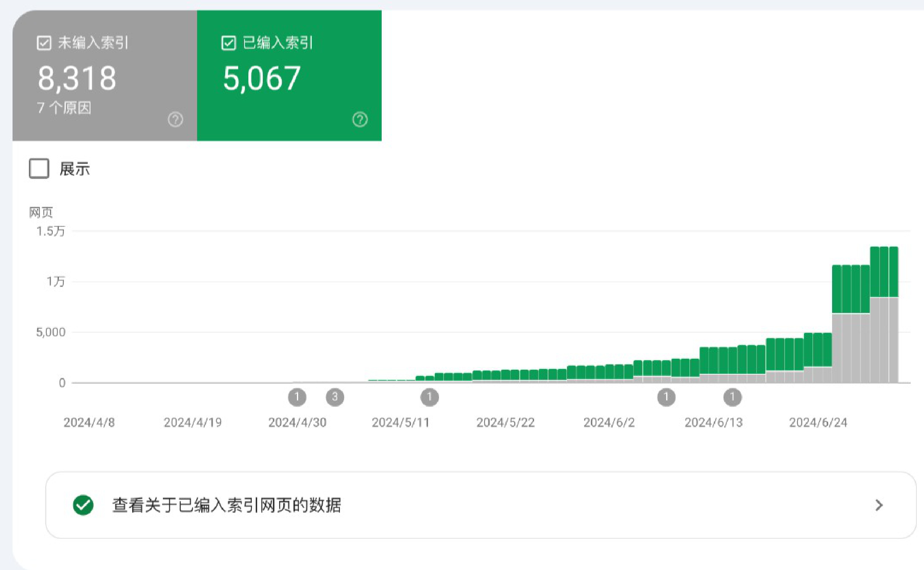Click annotation marker 1 near 2024/6/2
The image size is (924, 570).
(x=666, y=397)
